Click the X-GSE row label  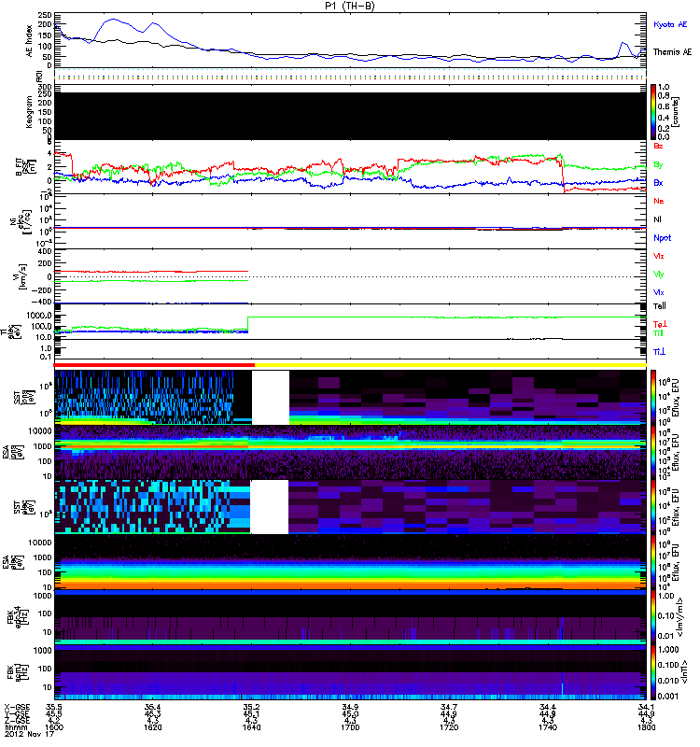[x=17, y=707]
